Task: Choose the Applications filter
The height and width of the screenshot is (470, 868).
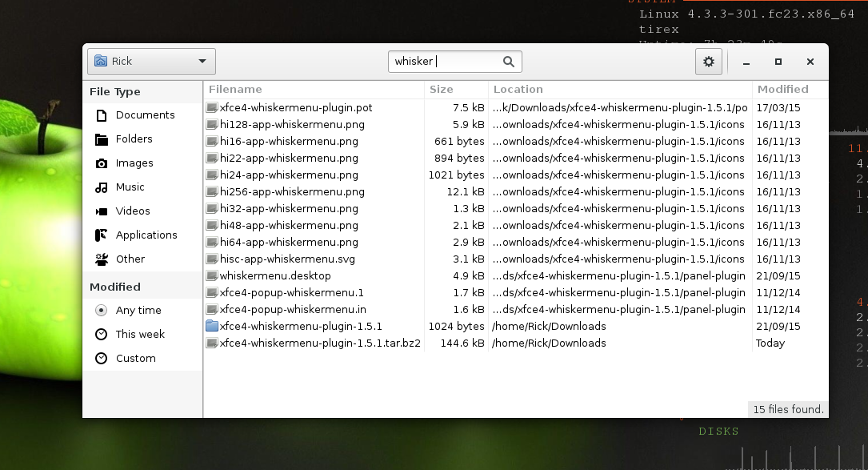Action: tap(146, 235)
